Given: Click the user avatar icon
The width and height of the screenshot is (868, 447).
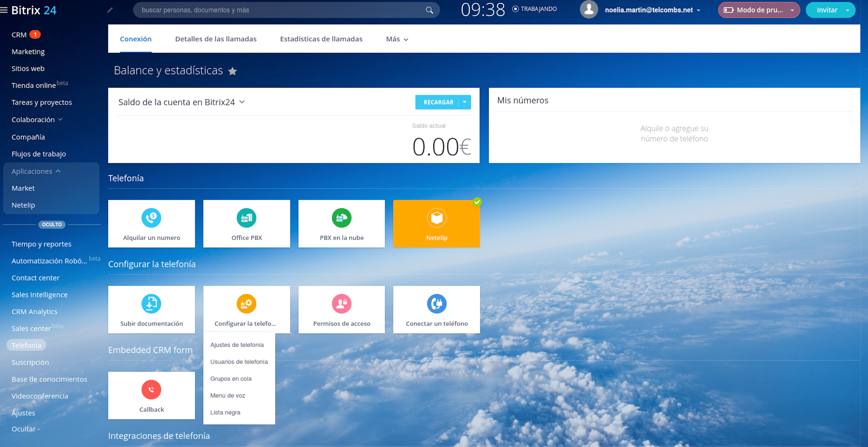Looking at the screenshot, I should (x=589, y=10).
